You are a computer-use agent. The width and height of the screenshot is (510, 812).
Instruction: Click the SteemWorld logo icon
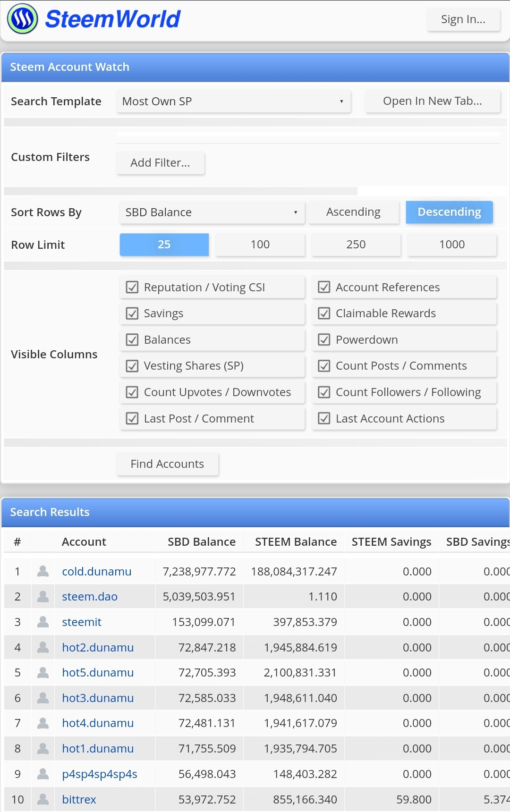tap(22, 19)
